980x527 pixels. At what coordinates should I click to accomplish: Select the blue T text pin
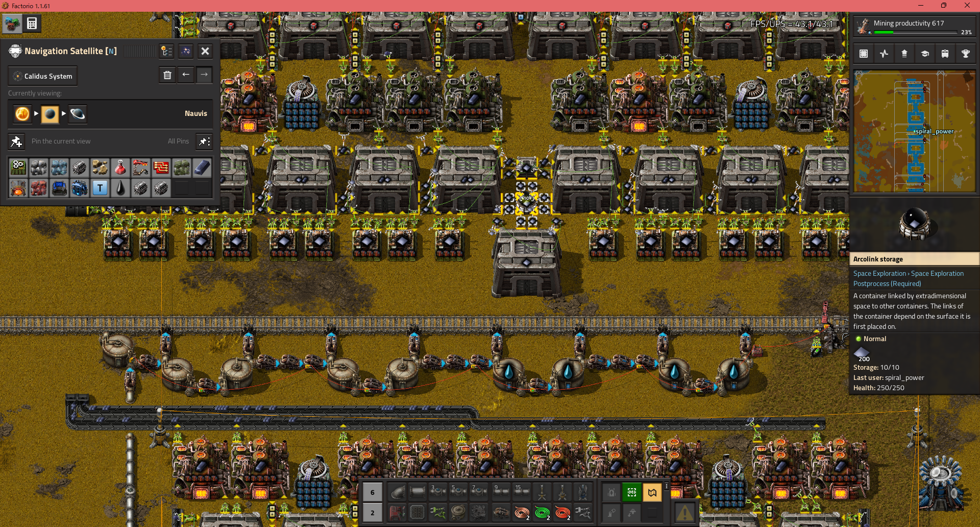point(100,188)
